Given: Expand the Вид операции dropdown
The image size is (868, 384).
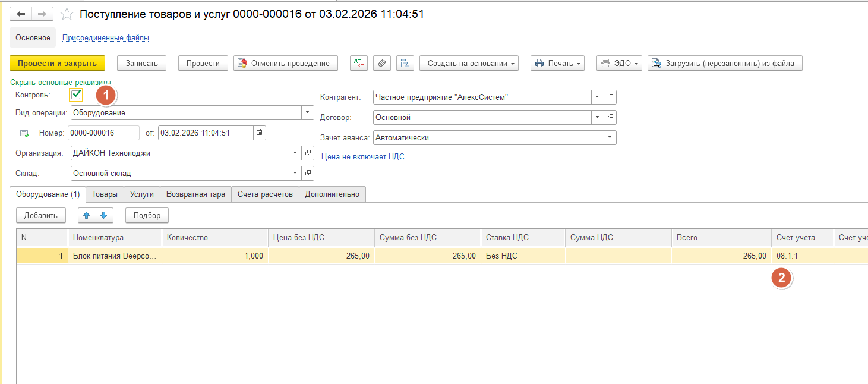Looking at the screenshot, I should tap(307, 112).
